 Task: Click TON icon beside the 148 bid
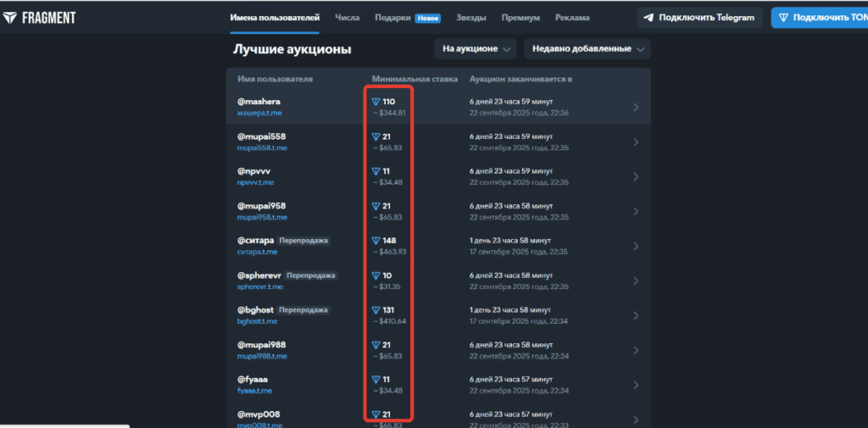376,241
